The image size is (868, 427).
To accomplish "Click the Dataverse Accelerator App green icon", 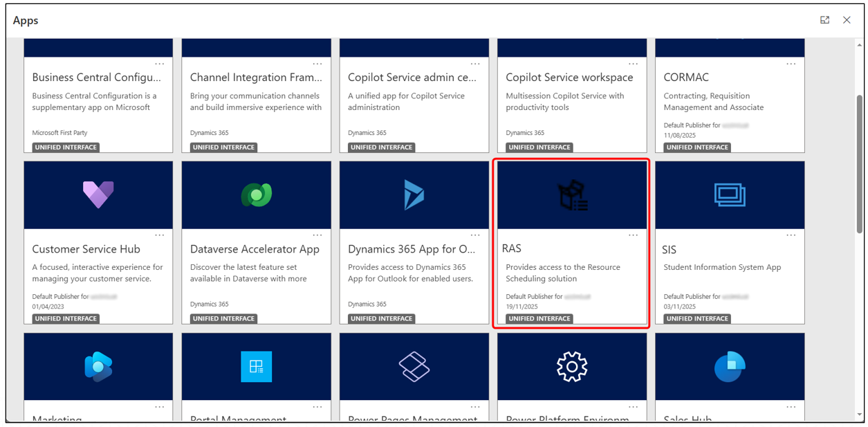I will [x=256, y=194].
